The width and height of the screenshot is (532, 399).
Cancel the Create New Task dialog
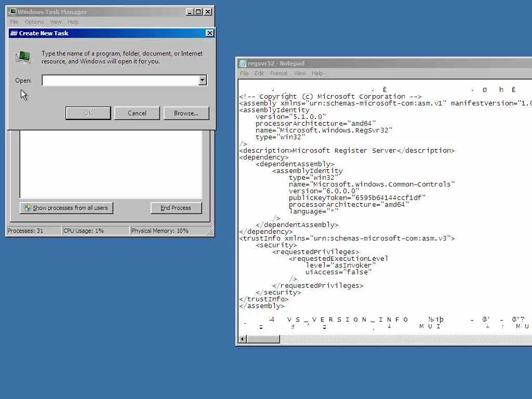[x=137, y=113]
